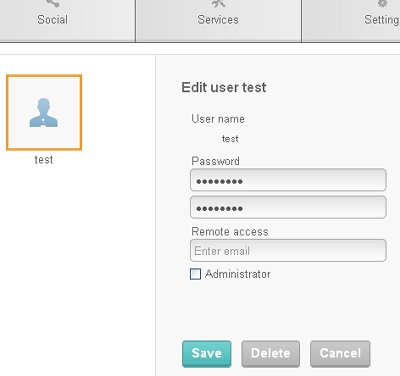Cancel editing the user

(x=340, y=354)
